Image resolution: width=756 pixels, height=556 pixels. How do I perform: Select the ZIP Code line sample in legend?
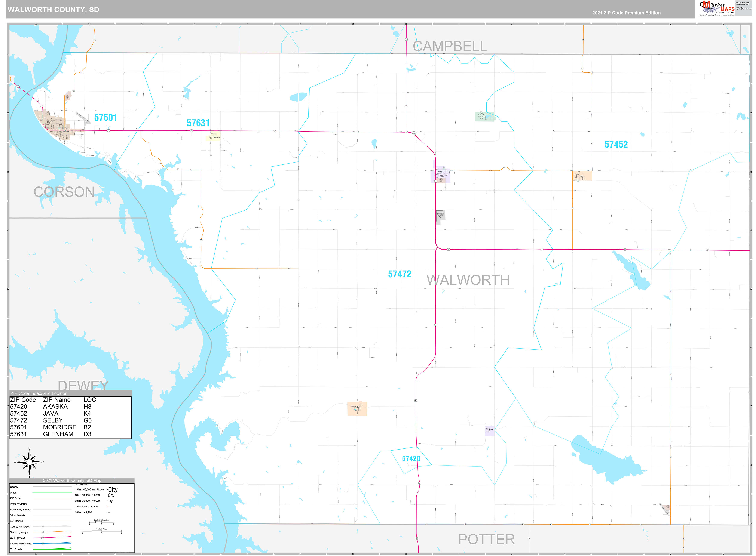[52, 498]
